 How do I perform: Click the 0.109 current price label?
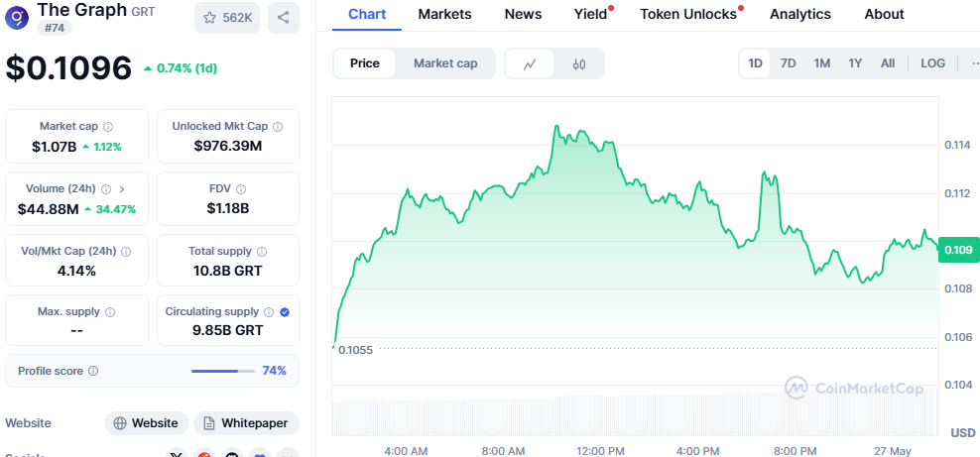click(959, 250)
